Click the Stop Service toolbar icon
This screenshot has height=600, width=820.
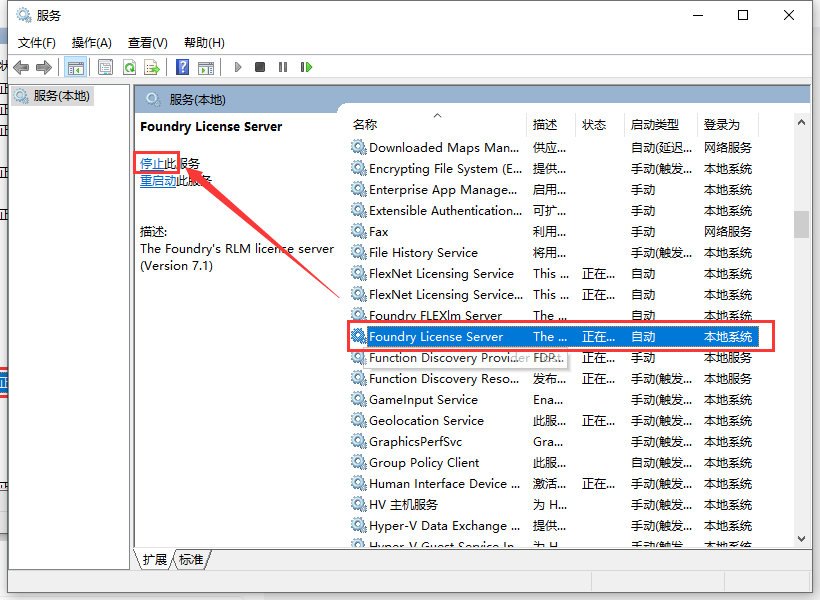[260, 67]
